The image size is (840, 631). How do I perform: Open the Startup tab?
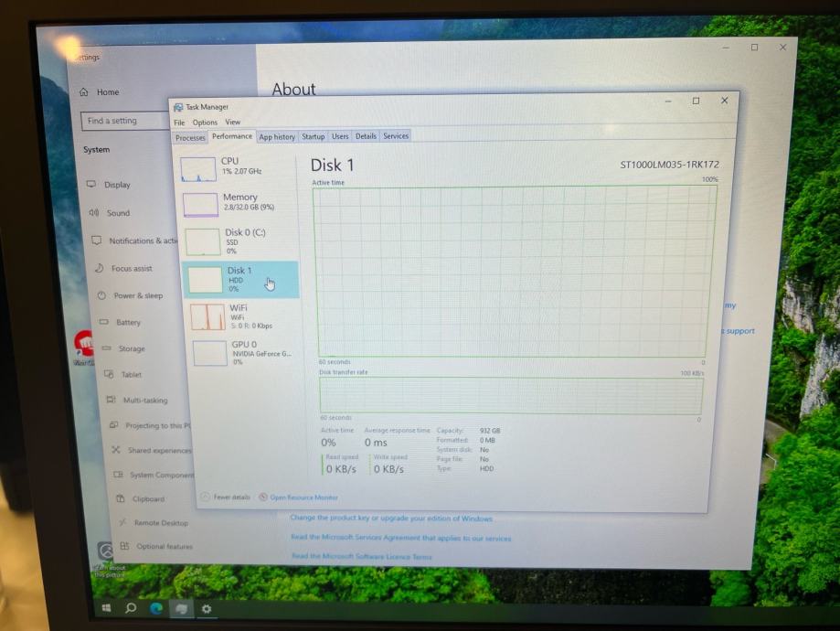tap(314, 136)
